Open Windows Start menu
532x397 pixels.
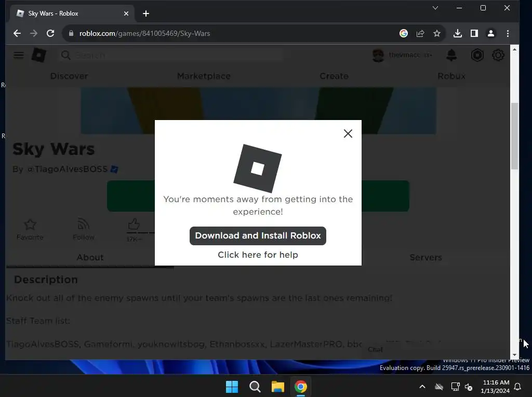pyautogui.click(x=232, y=387)
